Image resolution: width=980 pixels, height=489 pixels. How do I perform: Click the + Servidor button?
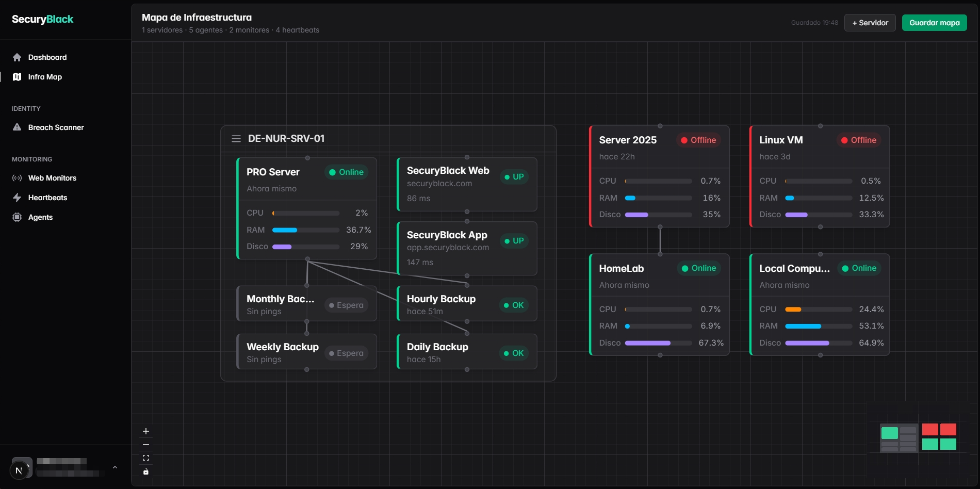870,23
